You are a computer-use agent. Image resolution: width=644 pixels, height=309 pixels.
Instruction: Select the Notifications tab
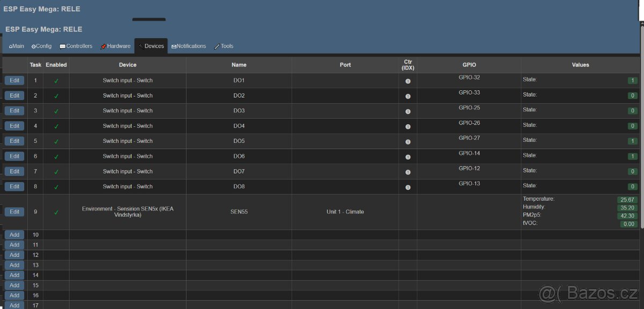[x=189, y=46]
